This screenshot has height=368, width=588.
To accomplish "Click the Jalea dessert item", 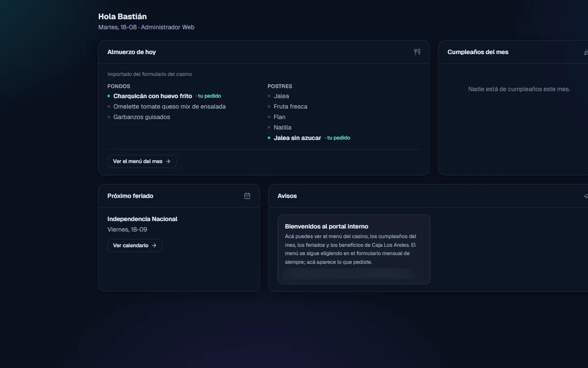I will [281, 96].
